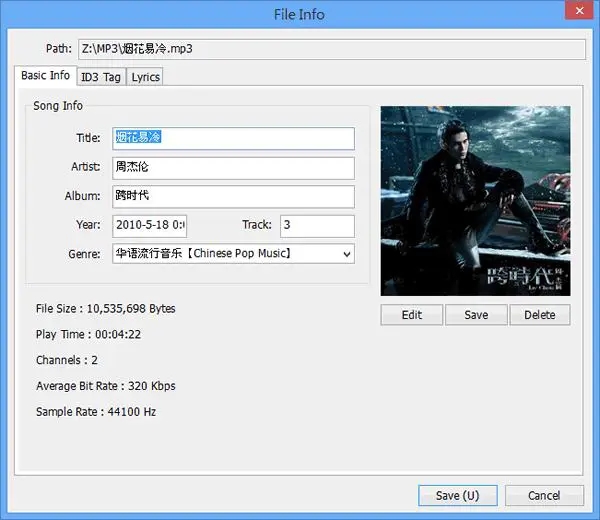Close the File Info dialog window
The height and width of the screenshot is (520, 600).
[x=579, y=10]
